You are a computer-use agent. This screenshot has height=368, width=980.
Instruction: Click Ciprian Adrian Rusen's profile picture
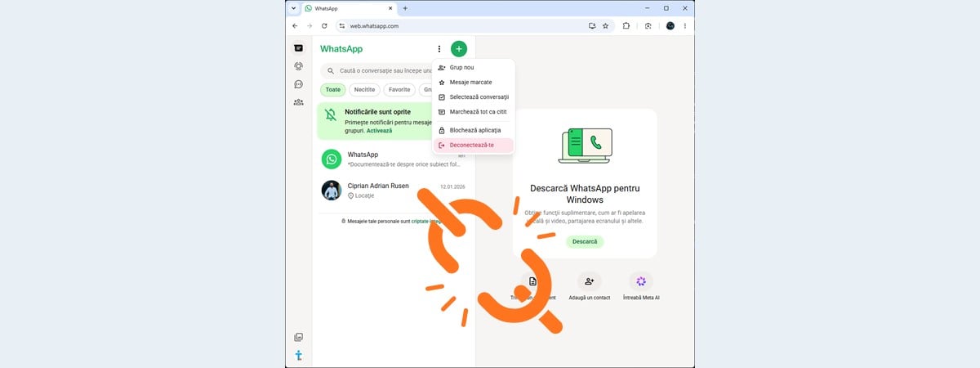coord(331,191)
